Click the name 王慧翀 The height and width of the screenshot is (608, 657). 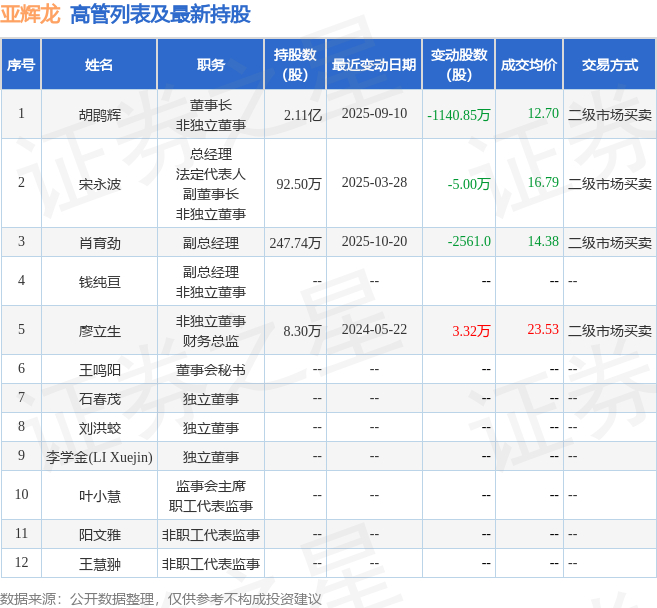pos(100,564)
